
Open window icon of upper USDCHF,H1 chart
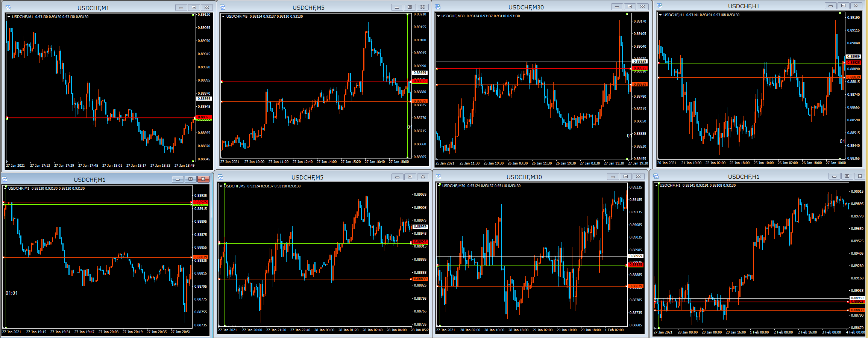[660, 6]
